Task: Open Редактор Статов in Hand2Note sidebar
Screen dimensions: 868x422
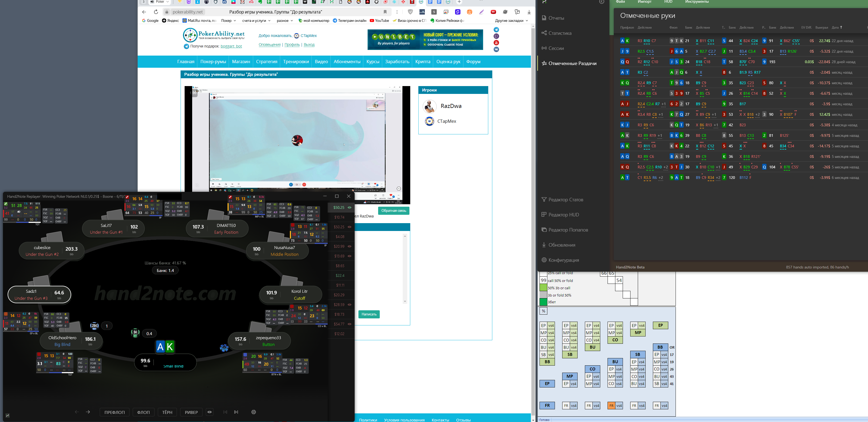Action: pos(562,199)
